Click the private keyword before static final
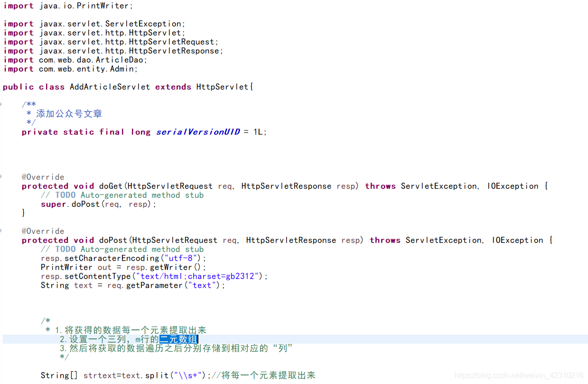The width and height of the screenshot is (588, 384). pyautogui.click(x=40, y=132)
